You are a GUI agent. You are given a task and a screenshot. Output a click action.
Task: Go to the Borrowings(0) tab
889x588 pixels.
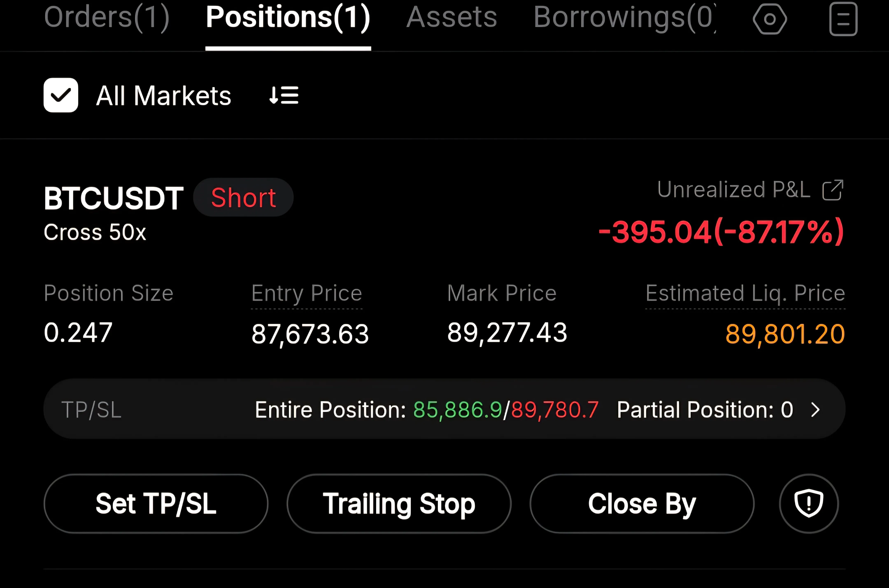(x=625, y=17)
